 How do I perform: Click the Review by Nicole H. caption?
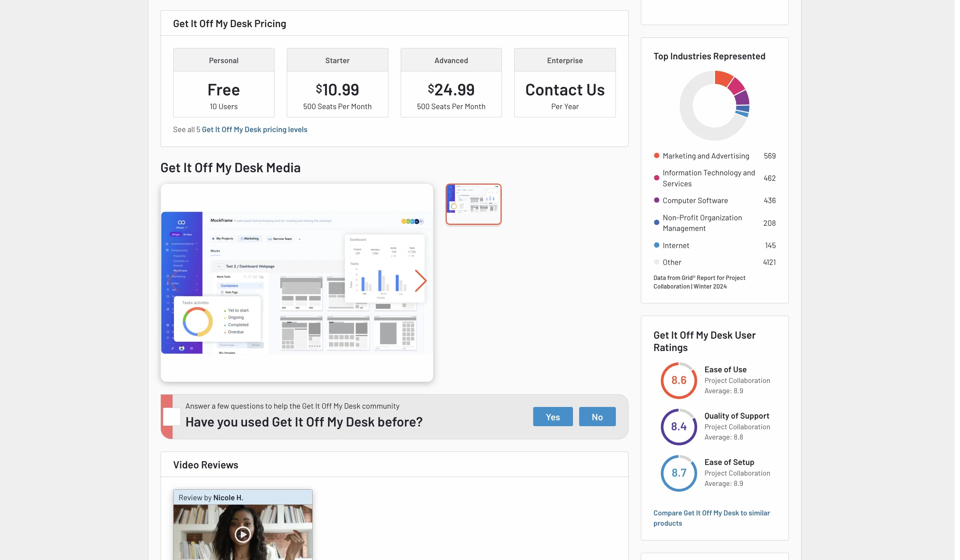coord(211,498)
